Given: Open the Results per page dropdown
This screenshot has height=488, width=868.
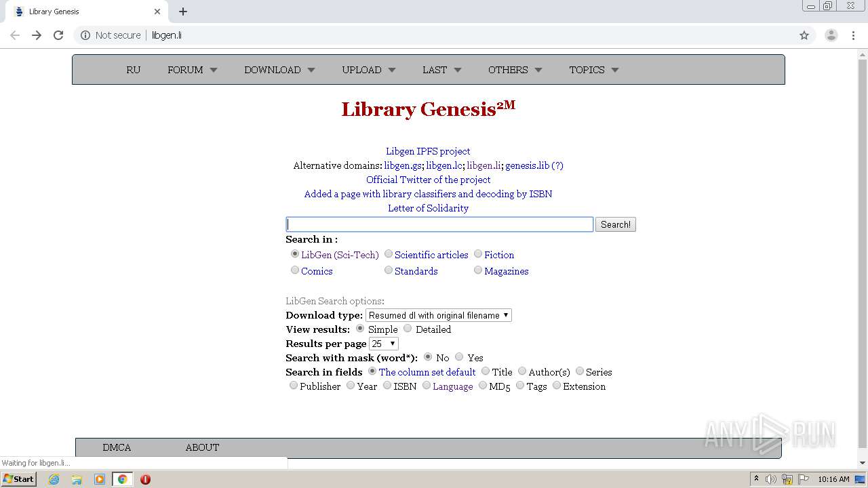Looking at the screenshot, I should tap(383, 344).
